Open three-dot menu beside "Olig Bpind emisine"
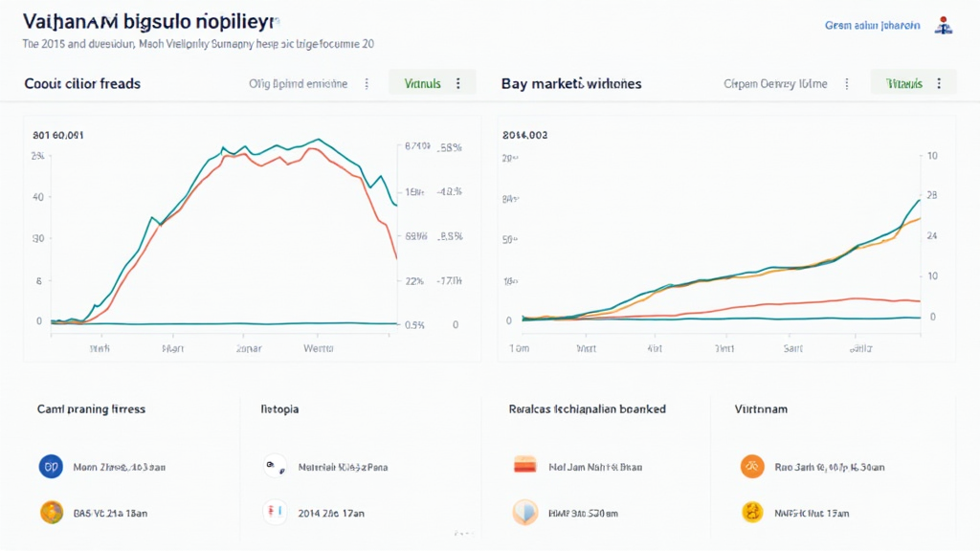 pos(367,84)
